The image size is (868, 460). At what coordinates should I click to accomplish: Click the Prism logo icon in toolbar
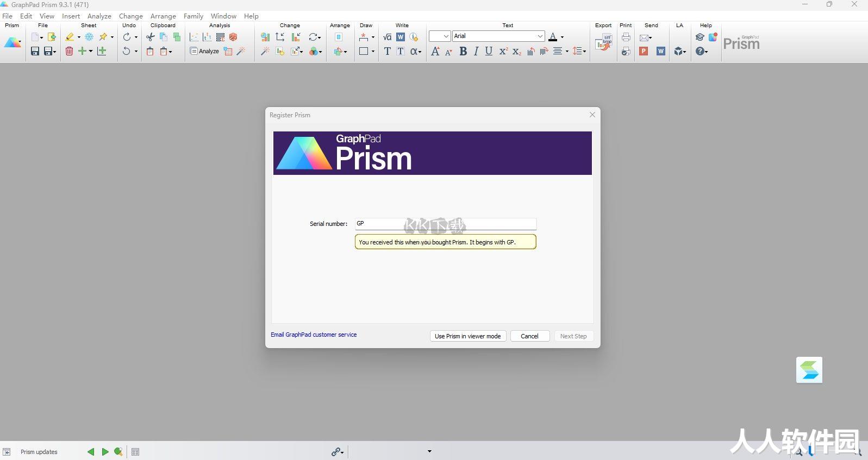click(12, 43)
